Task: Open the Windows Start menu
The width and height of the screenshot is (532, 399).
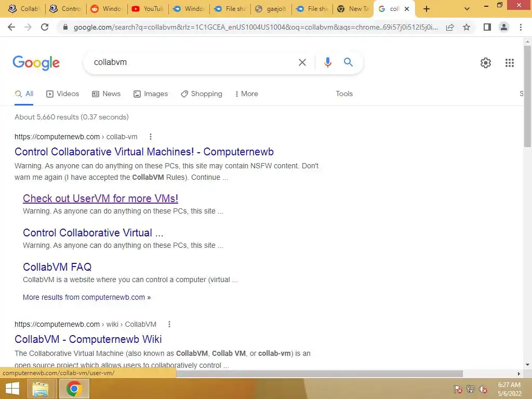Action: click(x=12, y=389)
